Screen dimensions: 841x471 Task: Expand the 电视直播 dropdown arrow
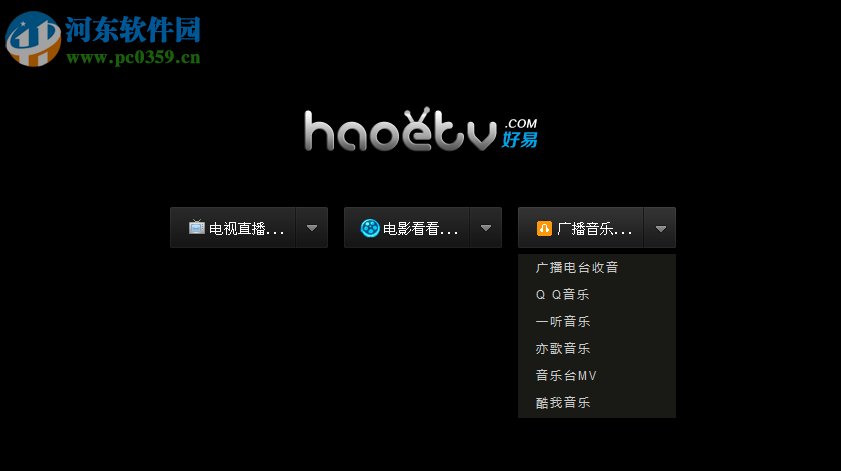312,227
